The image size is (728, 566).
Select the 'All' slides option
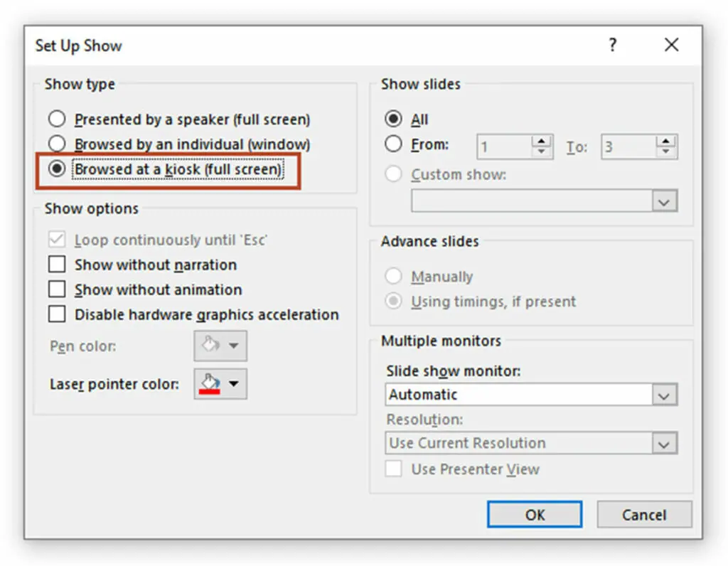(x=394, y=119)
